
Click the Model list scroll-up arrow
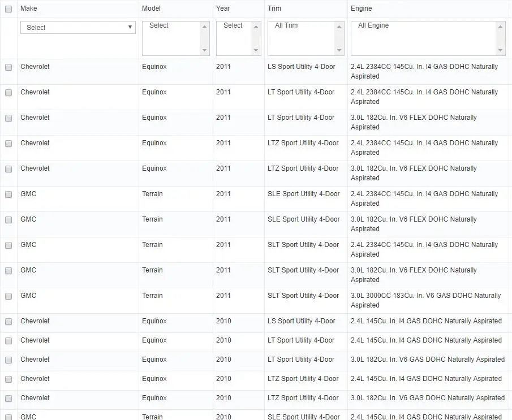click(204, 27)
